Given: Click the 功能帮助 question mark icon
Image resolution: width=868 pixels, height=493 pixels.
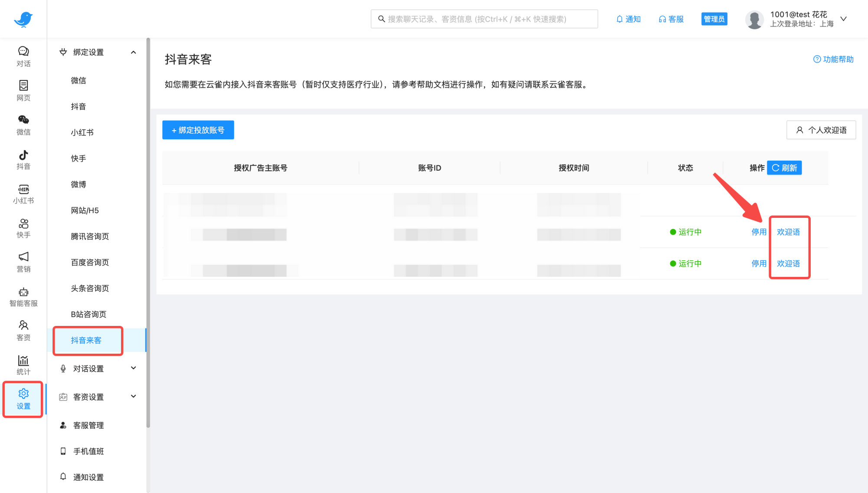Looking at the screenshot, I should 817,59.
